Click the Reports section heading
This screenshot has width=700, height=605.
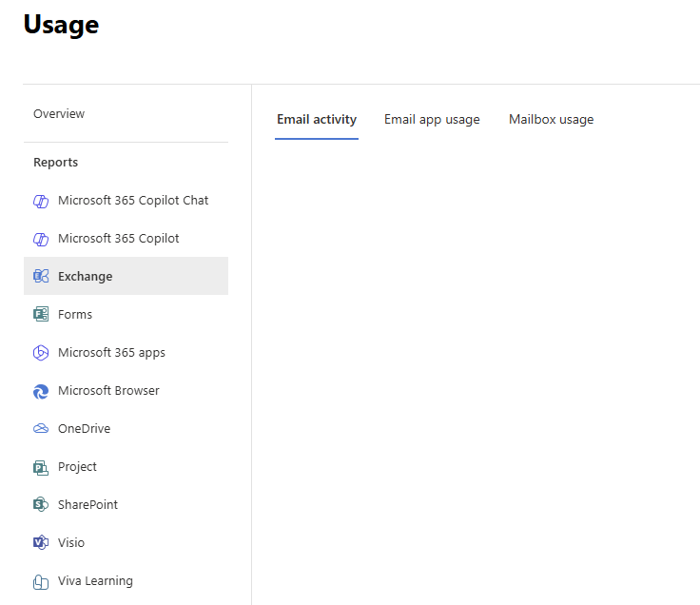point(56,162)
